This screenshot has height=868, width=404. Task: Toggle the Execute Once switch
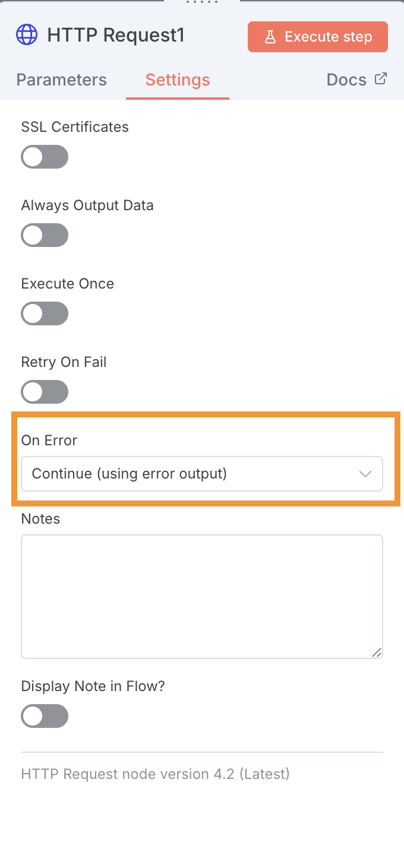(x=45, y=314)
